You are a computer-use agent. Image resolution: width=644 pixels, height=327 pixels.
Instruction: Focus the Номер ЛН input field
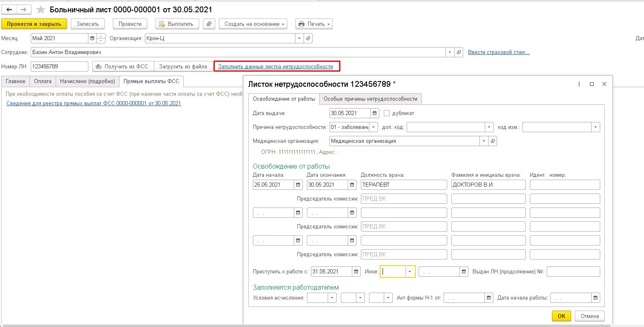[59, 66]
